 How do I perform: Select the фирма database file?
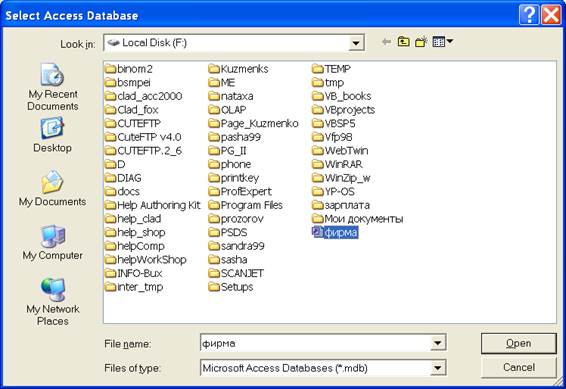pyautogui.click(x=335, y=232)
